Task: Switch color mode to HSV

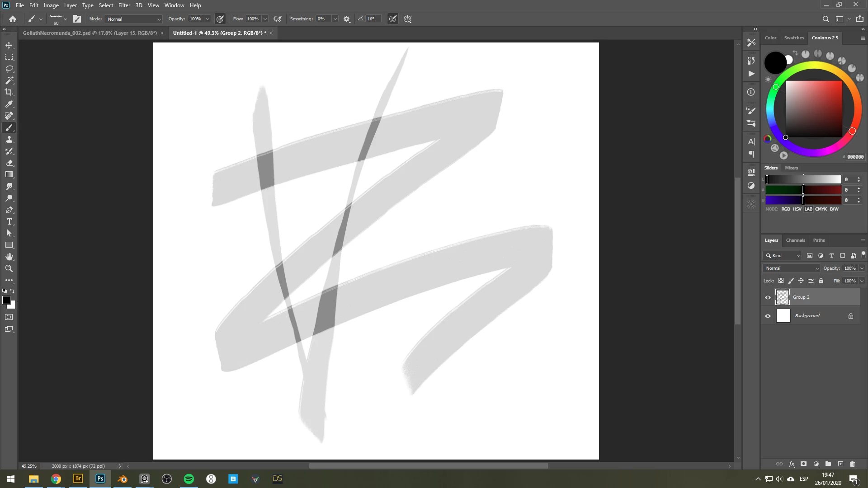Action: coord(797,209)
